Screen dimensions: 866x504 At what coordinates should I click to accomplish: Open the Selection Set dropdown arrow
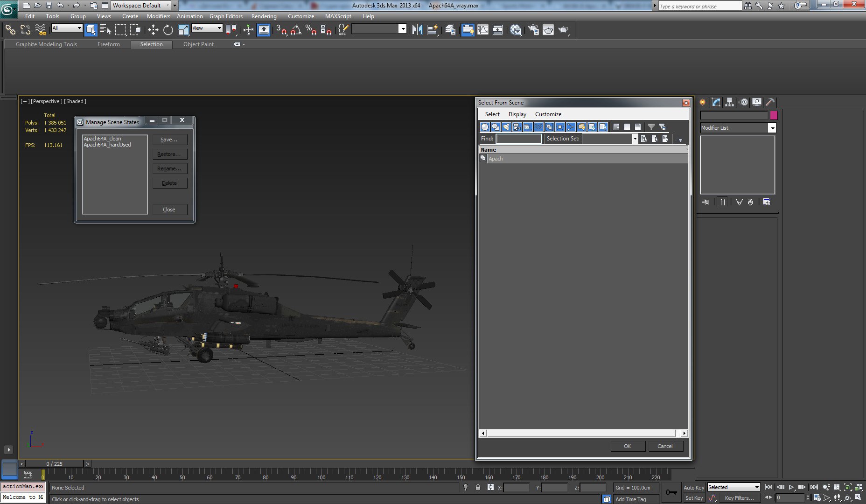pyautogui.click(x=635, y=139)
